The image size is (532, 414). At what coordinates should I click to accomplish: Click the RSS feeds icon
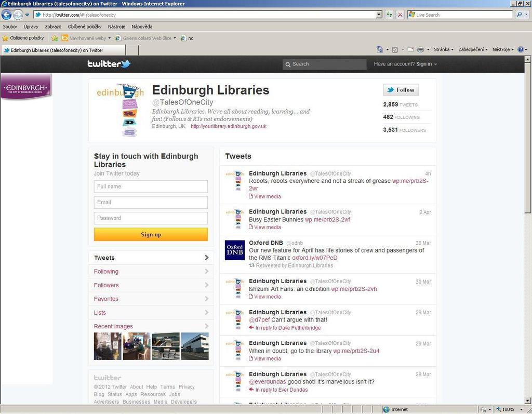click(x=395, y=50)
